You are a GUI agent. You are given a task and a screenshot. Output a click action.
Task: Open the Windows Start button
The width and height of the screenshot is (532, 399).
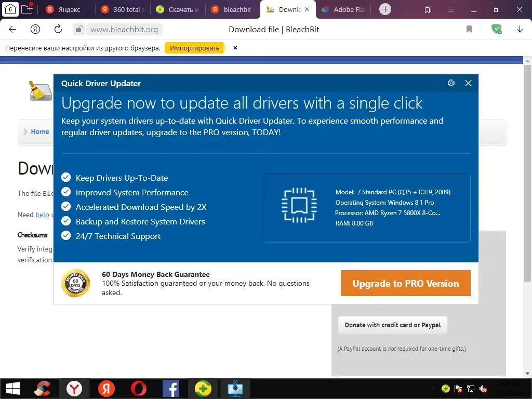click(x=13, y=389)
